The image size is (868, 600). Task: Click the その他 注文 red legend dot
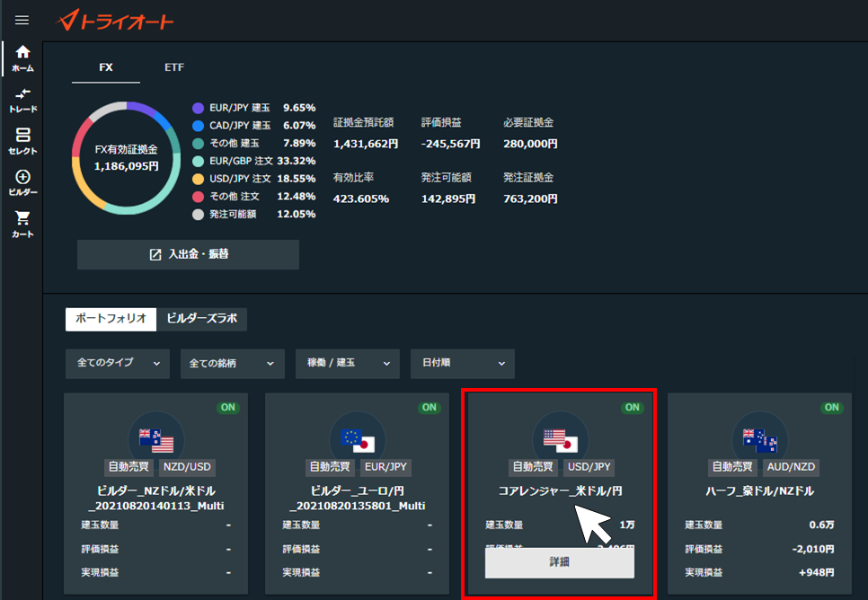(198, 197)
